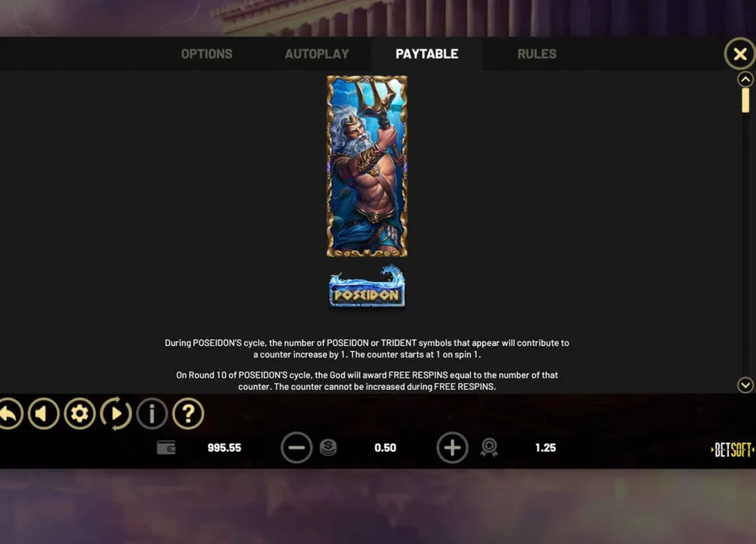Viewport: 756px width, 544px height.
Task: Click the back arrow icon
Action: tap(10, 413)
